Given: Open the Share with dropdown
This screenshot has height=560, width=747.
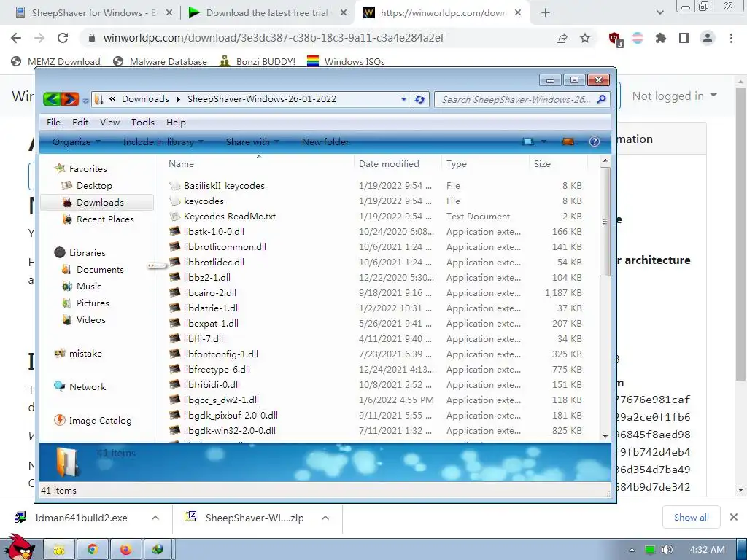Looking at the screenshot, I should [252, 141].
